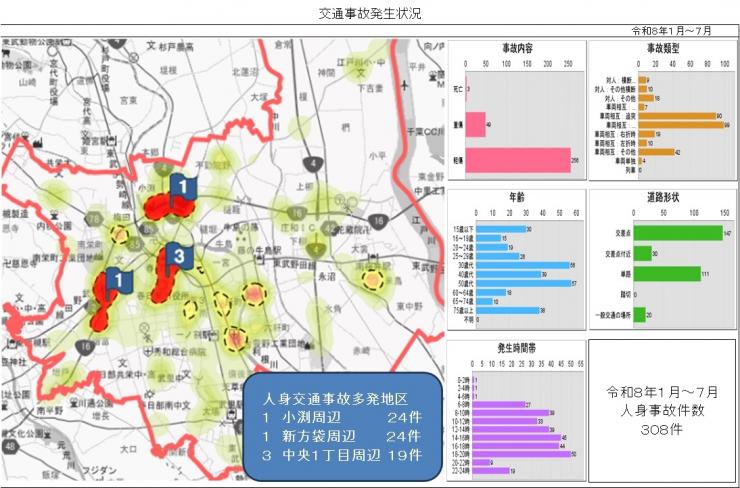Screen dimensions: 740x488
Task: Select the 30歳代 bar in 年齢 chart
Action: coord(522,265)
